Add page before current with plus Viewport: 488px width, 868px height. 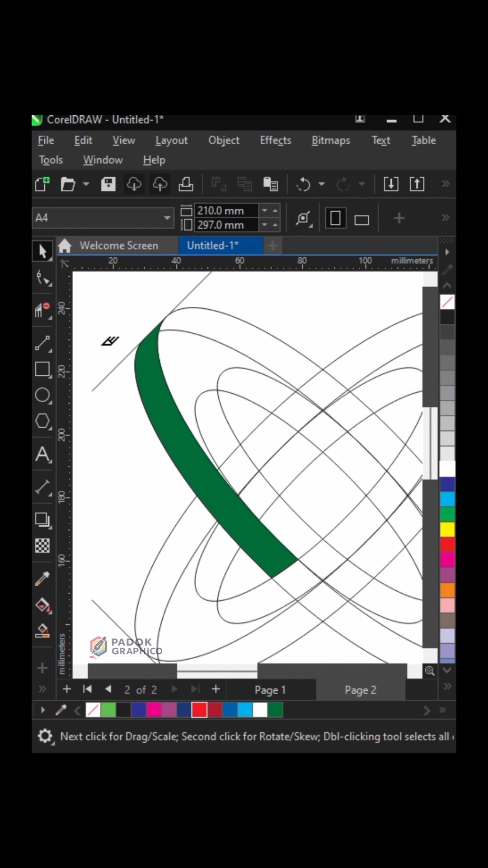(x=67, y=689)
